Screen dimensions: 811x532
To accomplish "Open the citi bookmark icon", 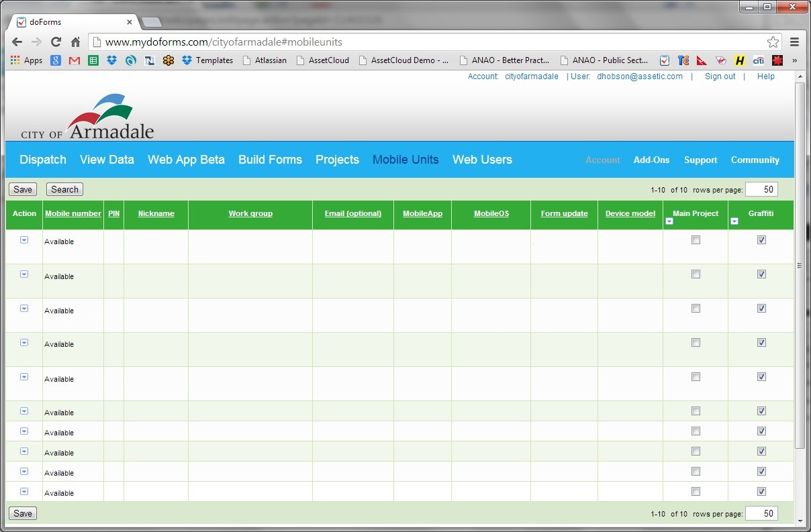I will click(x=759, y=60).
